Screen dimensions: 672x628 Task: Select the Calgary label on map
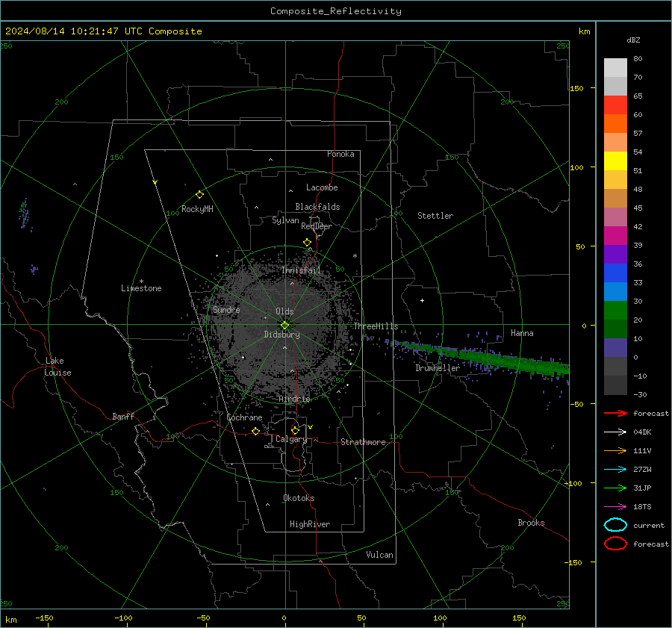[x=291, y=439]
